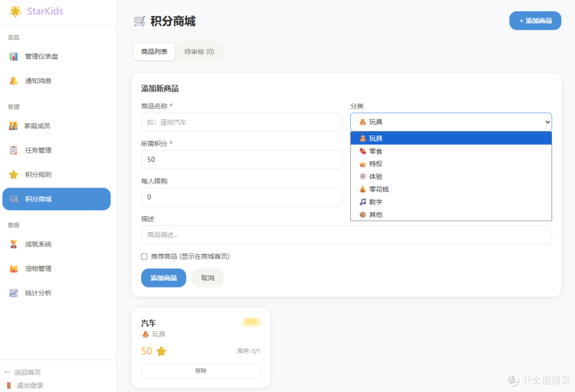Open 任务管理 section
This screenshot has width=575, height=392.
click(56, 150)
